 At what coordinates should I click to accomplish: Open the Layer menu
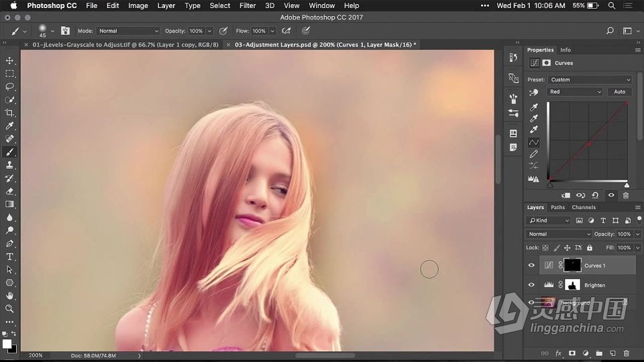(x=166, y=6)
